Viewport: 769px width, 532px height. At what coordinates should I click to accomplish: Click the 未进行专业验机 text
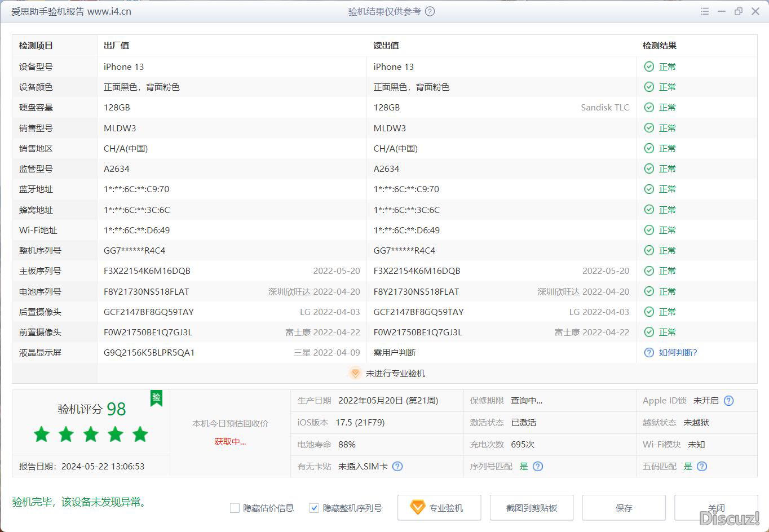point(395,373)
